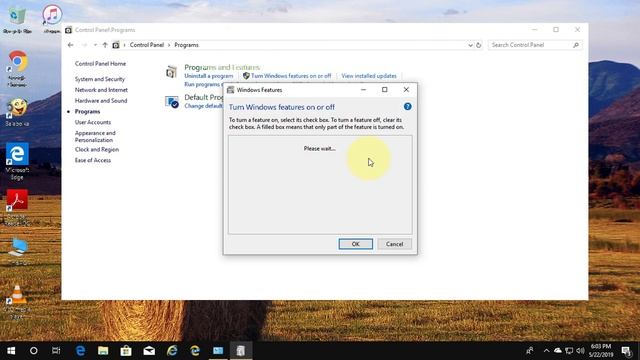Open Task View on the taskbar
The height and width of the screenshot is (360, 640).
click(x=56, y=351)
